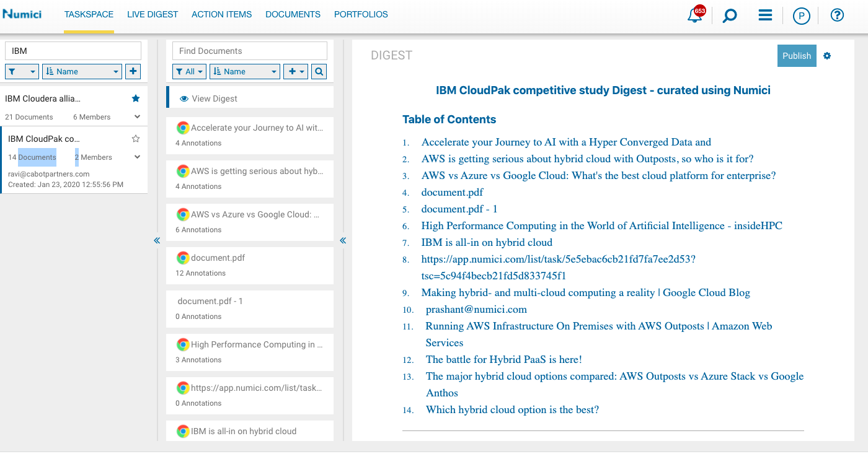Screen dimensions: 868x454
Task: Collapse the taskspace list panel
Action: (157, 240)
